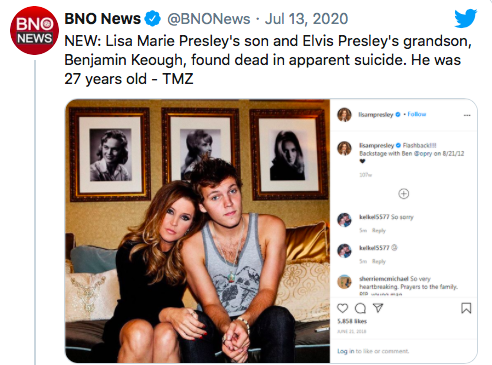Like the Instagram post with heart icon
The height and width of the screenshot is (365, 492).
pos(342,308)
